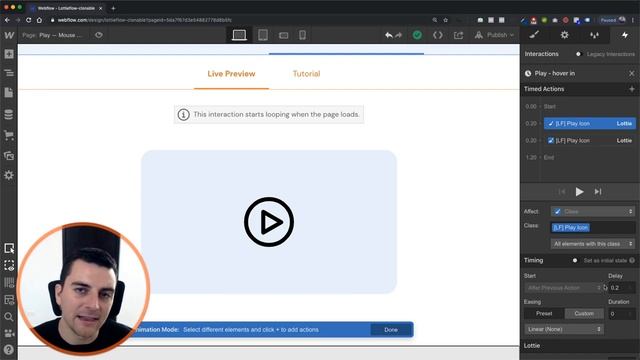This screenshot has height=360, width=640.
Task: Click the green saved status checkmark
Action: (417, 35)
